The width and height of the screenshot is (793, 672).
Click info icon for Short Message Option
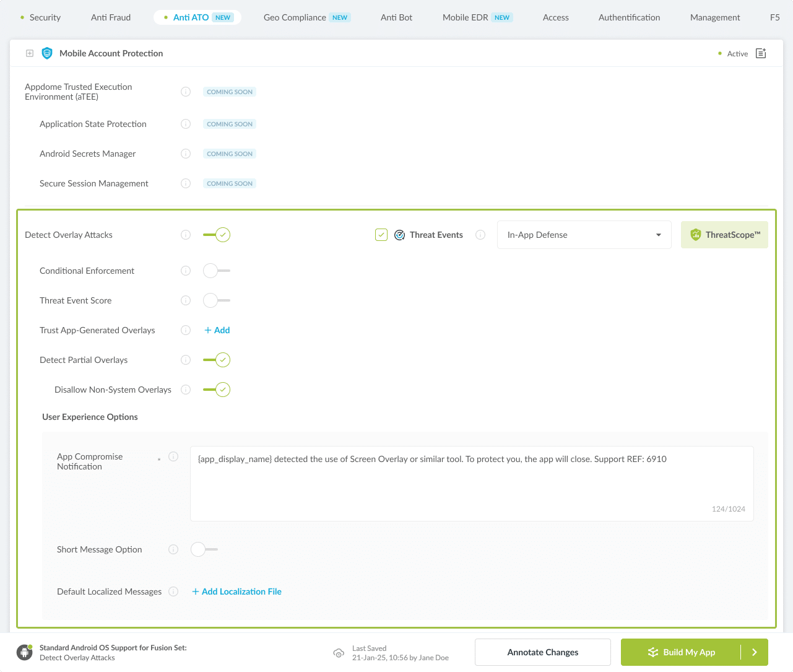point(173,549)
